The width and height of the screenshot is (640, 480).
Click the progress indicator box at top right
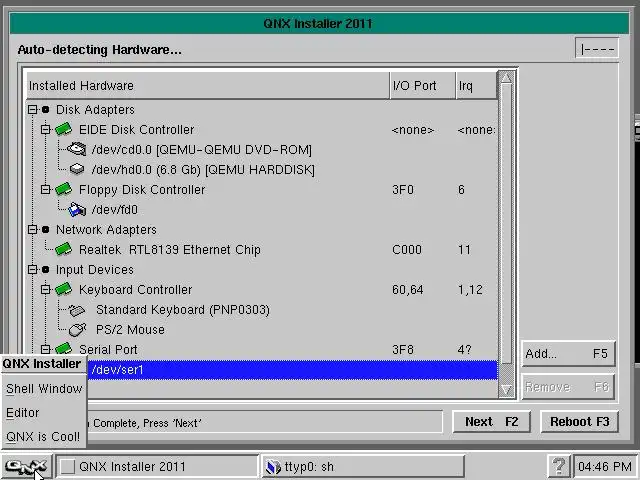click(597, 48)
